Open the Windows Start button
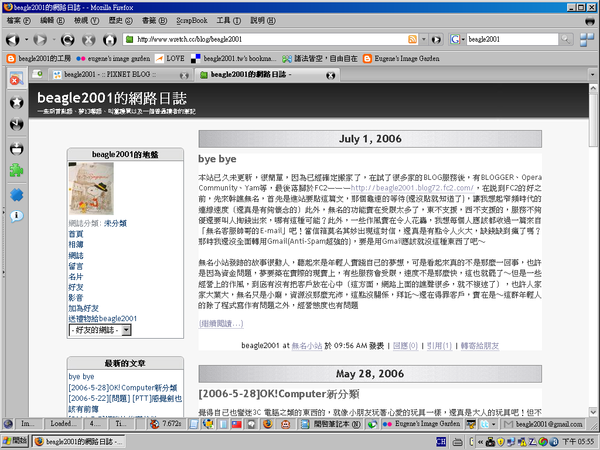Screen dimensions: 600x450 [15, 441]
